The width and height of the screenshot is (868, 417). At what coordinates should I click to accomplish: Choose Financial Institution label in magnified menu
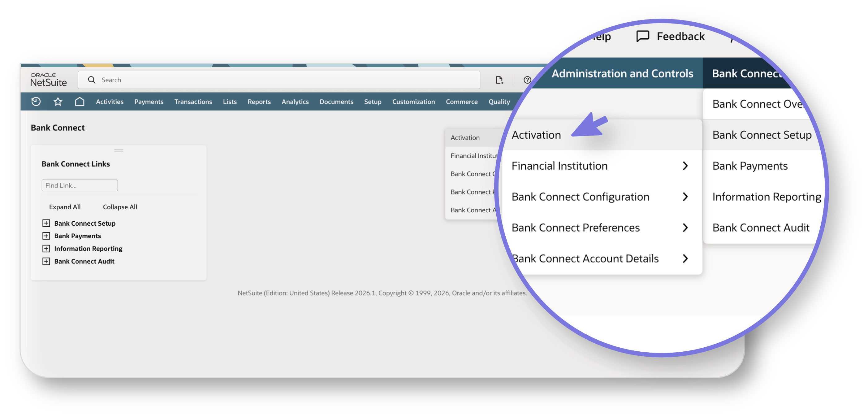pyautogui.click(x=560, y=166)
